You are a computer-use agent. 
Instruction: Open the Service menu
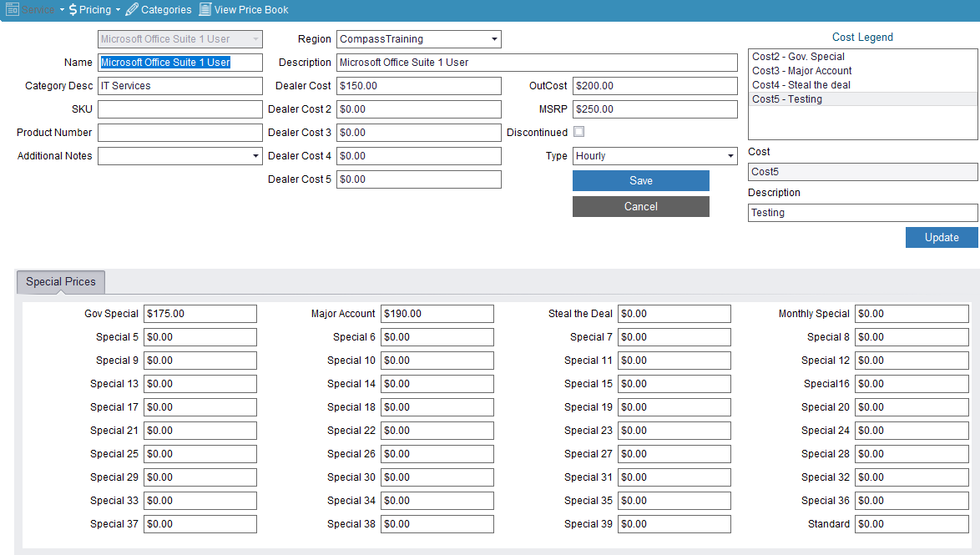35,9
